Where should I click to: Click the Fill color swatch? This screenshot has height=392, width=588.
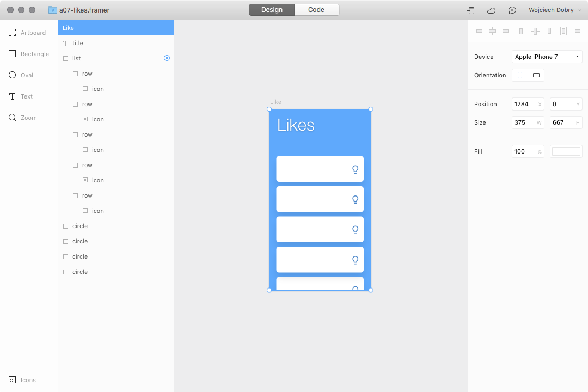[566, 151]
